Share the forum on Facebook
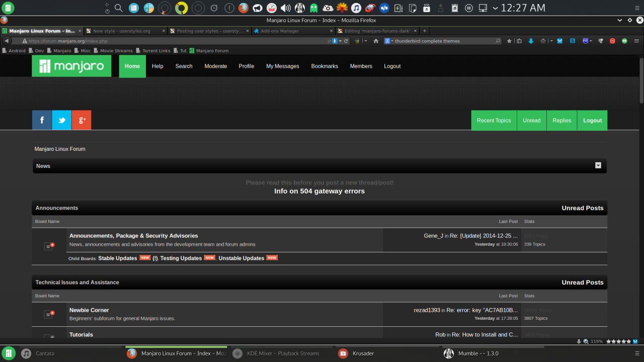 click(x=42, y=120)
